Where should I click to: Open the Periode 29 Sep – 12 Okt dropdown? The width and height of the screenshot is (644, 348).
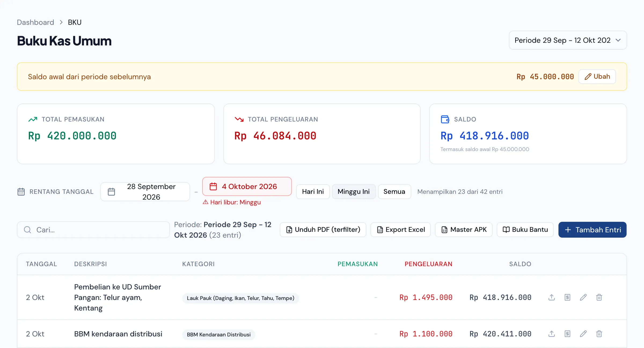[568, 40]
